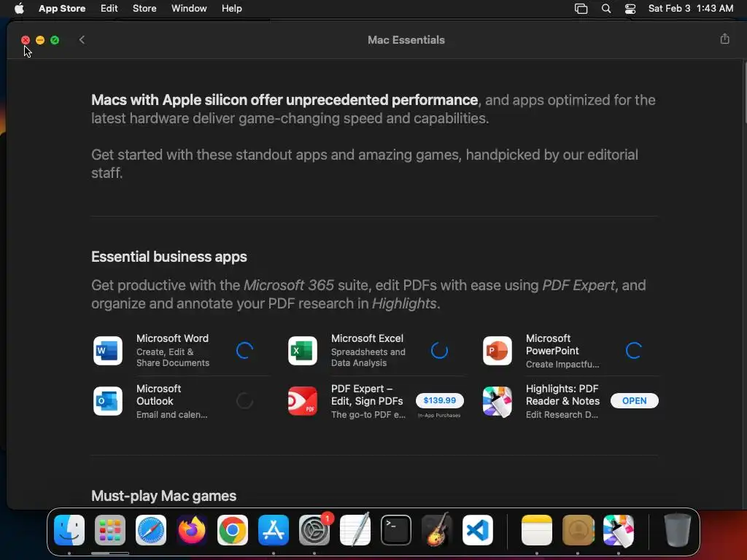This screenshot has width=747, height=560.
Task: Open Notes from the Dock
Action: 537,530
